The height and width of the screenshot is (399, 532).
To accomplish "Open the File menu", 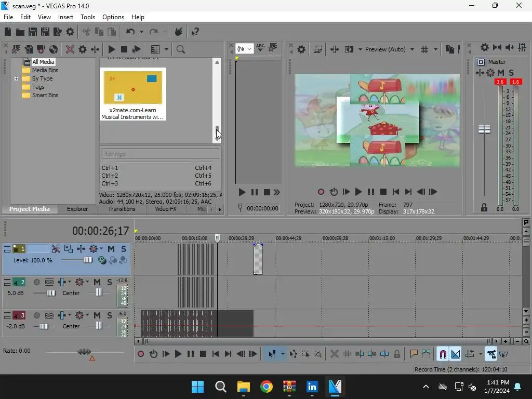I will tap(8, 17).
